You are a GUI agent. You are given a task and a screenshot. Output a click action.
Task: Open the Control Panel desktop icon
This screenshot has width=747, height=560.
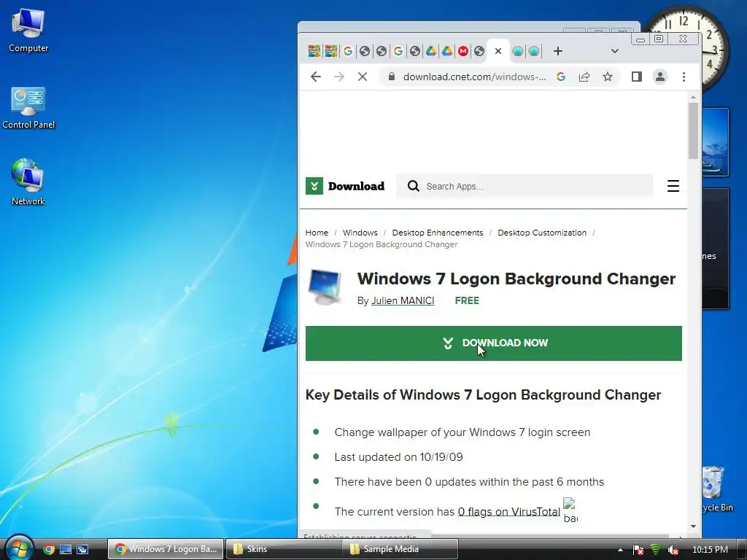click(x=28, y=108)
